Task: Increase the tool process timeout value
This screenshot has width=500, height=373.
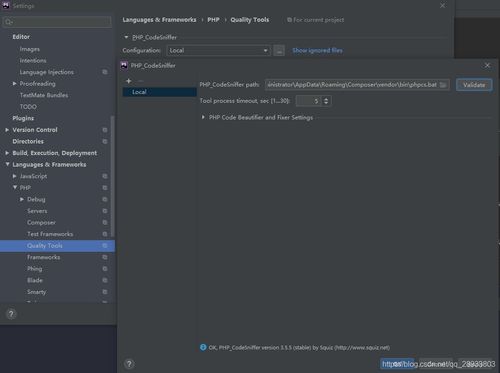Action: click(x=326, y=98)
